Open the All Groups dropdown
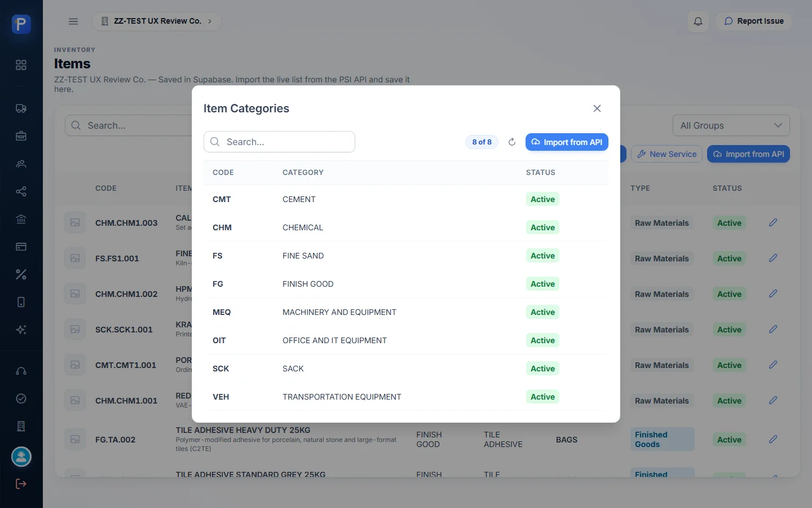Viewport: 812px width, 508px height. (x=731, y=125)
